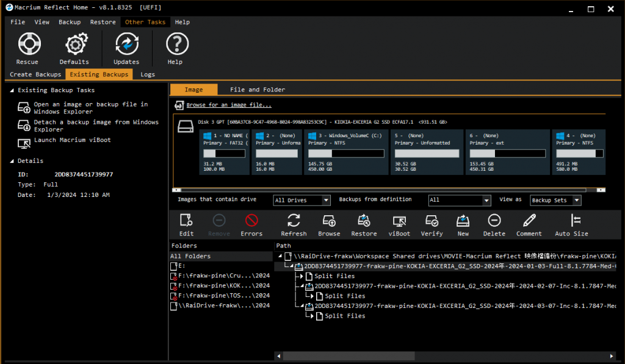The width and height of the screenshot is (625, 364).
Task: Select partition 5 Unformatted
Action: pos(427,152)
